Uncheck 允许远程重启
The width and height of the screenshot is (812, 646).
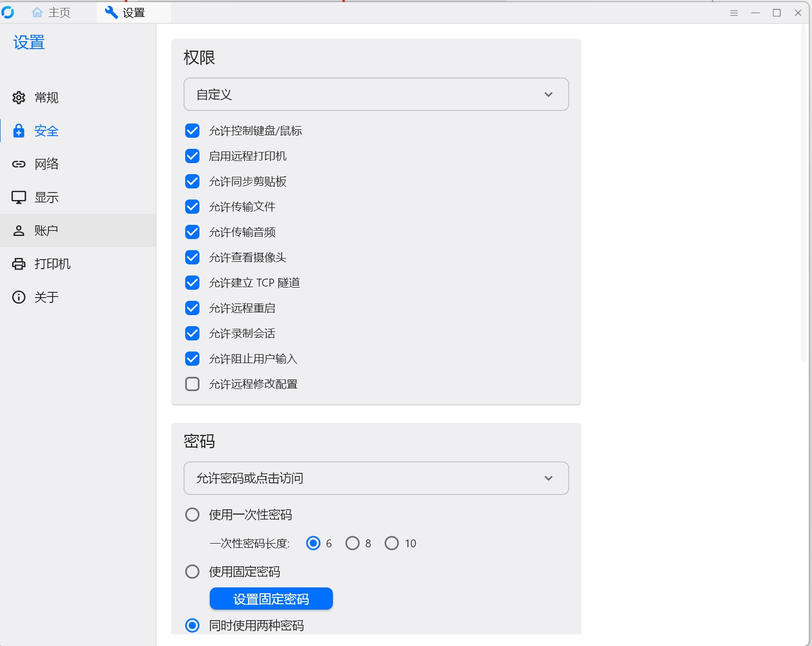pos(193,308)
